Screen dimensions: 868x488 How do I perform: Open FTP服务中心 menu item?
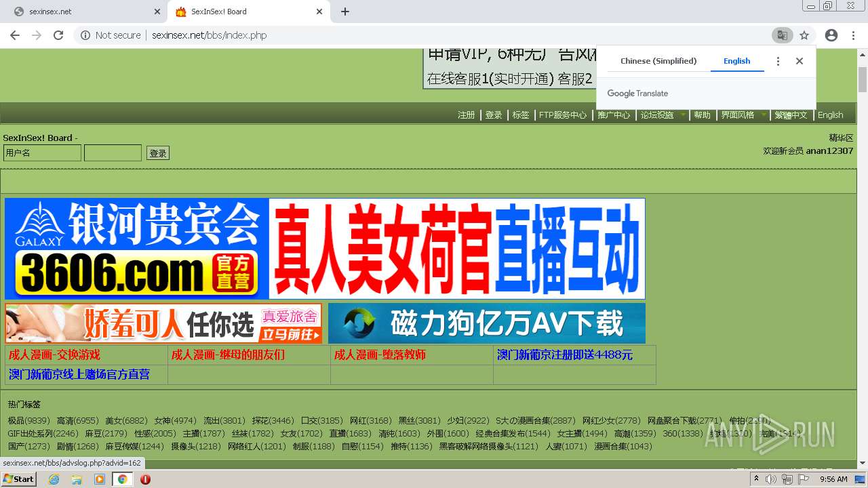[x=563, y=115]
